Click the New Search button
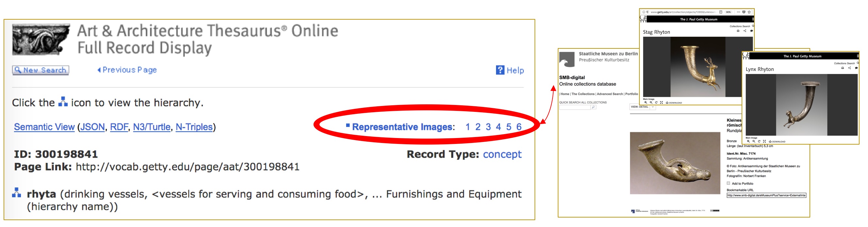Viewport: 868px width, 227px height. 41,70
